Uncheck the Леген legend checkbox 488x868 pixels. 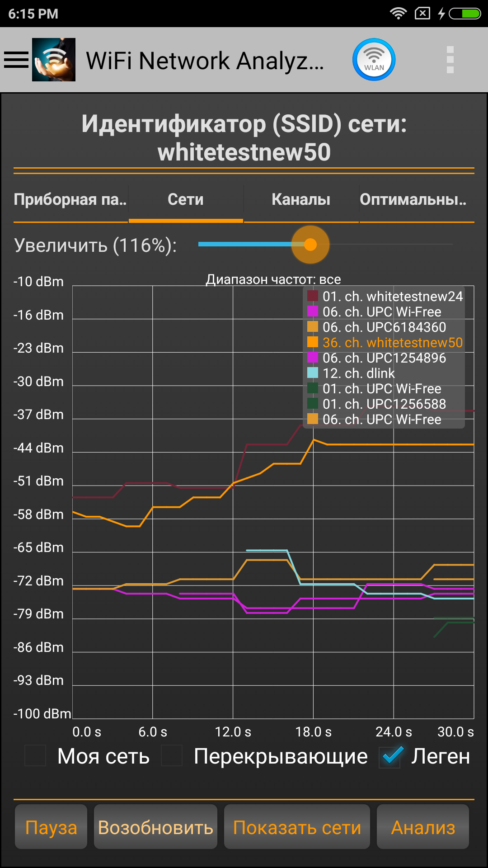click(x=391, y=756)
